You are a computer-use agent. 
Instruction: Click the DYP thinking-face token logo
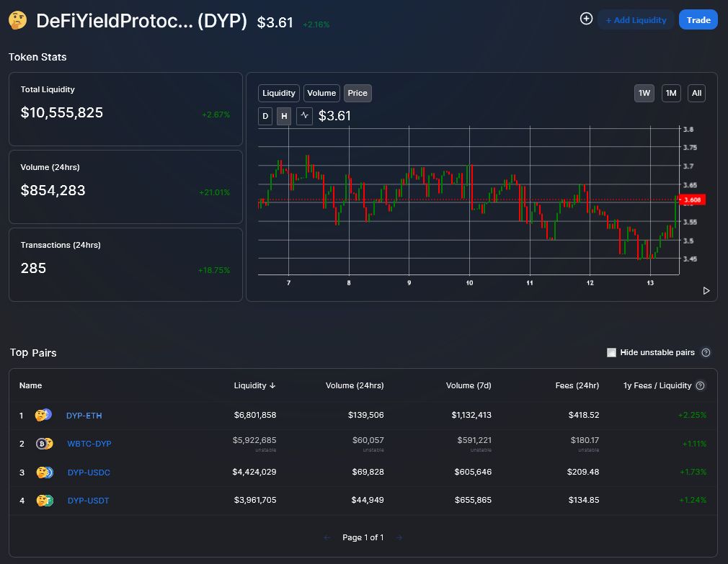coord(17,21)
